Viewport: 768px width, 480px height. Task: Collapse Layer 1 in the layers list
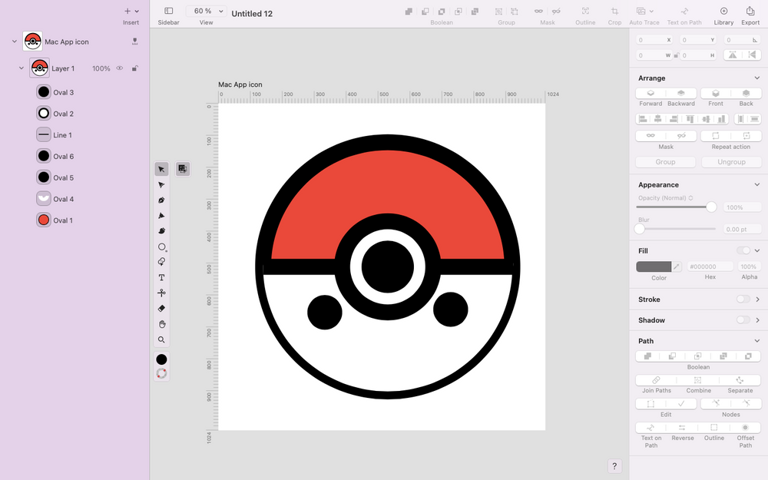21,68
